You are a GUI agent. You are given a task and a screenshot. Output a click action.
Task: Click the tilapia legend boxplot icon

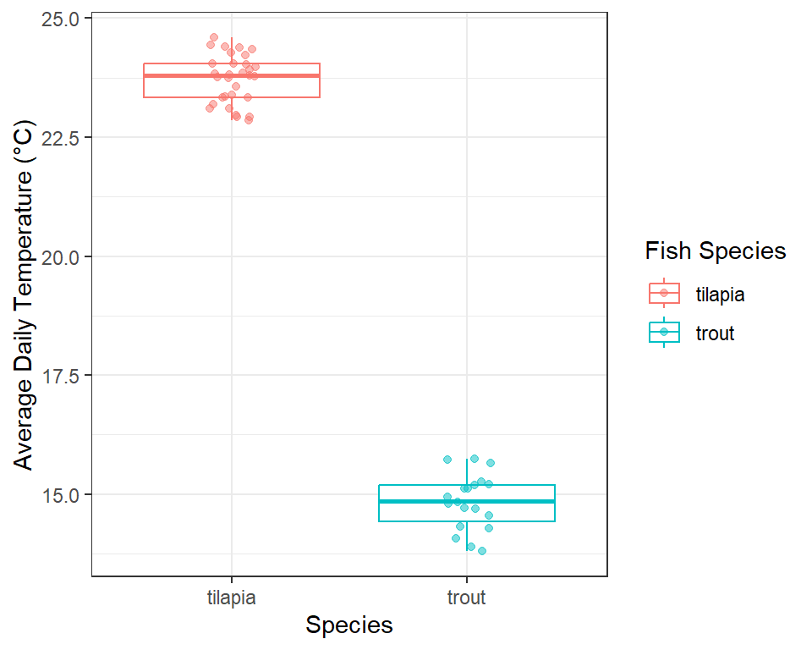[664, 294]
